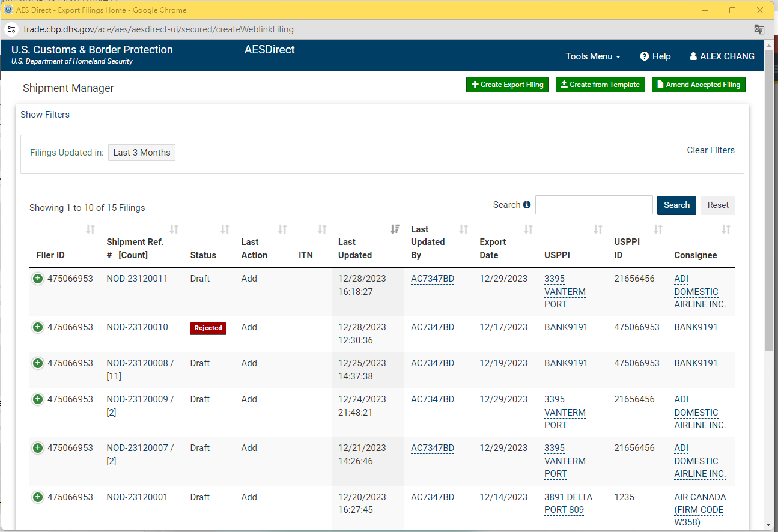Sort by Shipment Ref # column
This screenshot has height=532, width=778.
[x=174, y=229]
